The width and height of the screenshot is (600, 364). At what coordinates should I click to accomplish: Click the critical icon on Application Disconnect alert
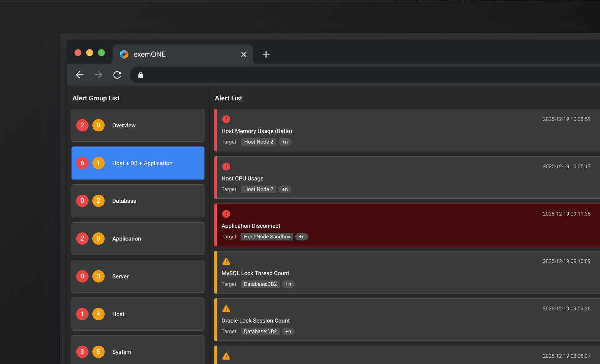coord(226,214)
